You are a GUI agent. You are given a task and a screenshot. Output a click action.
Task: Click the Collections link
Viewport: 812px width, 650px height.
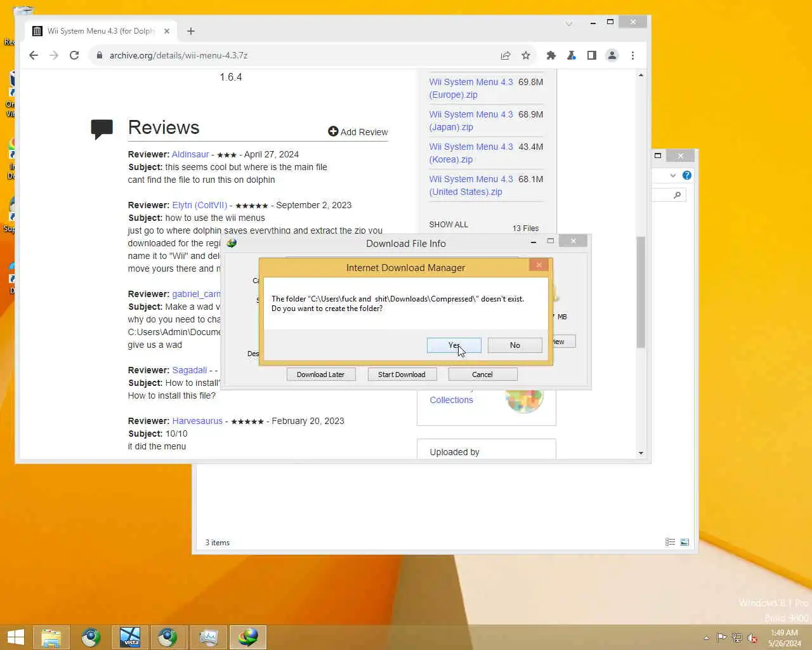click(x=451, y=400)
